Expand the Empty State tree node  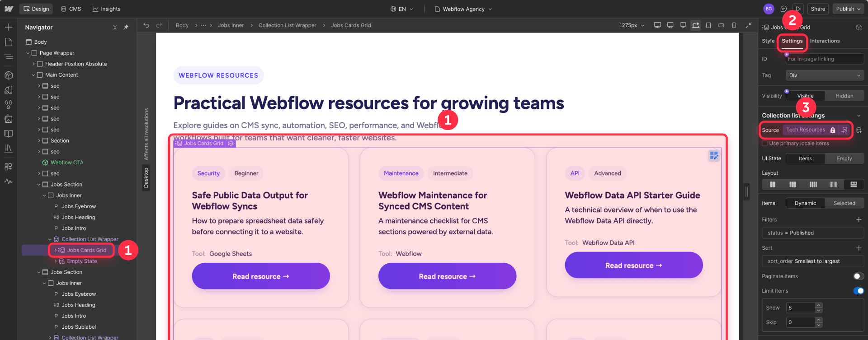coord(56,261)
